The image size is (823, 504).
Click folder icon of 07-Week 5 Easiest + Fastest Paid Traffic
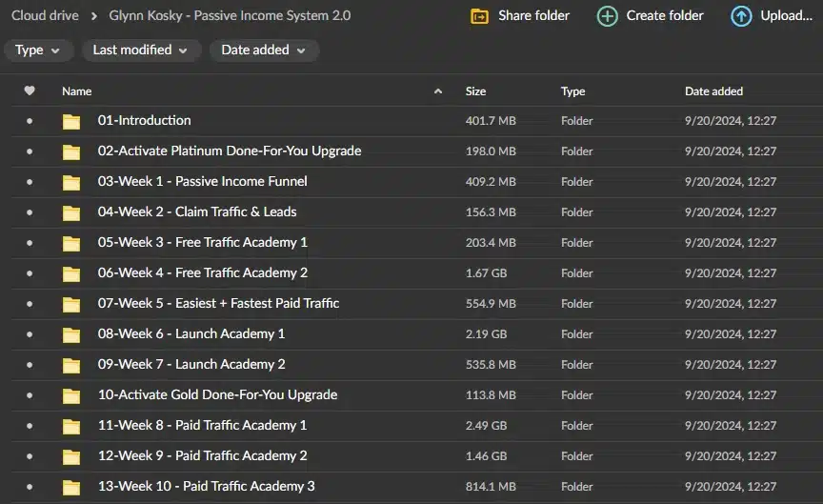71,304
